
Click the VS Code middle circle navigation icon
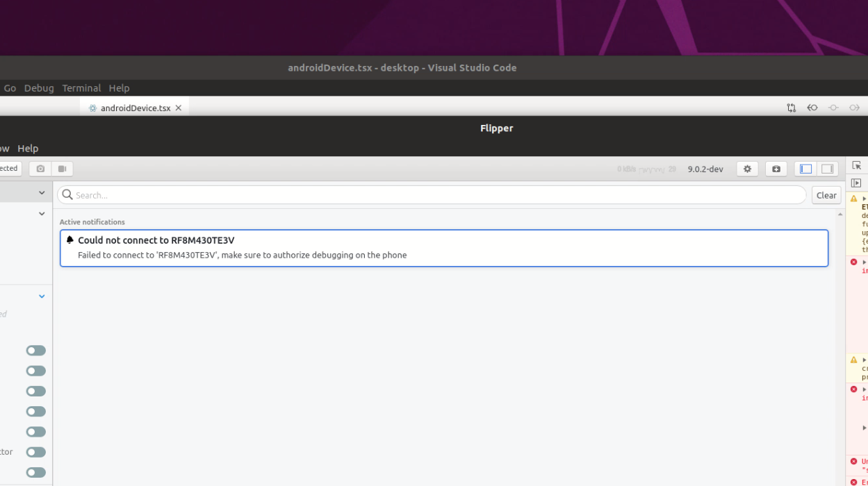[833, 108]
